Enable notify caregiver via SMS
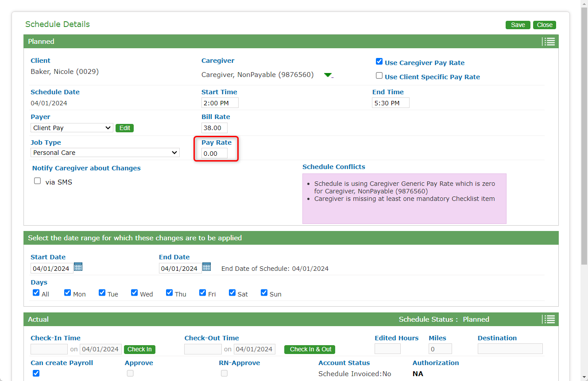The width and height of the screenshot is (588, 381). [38, 181]
